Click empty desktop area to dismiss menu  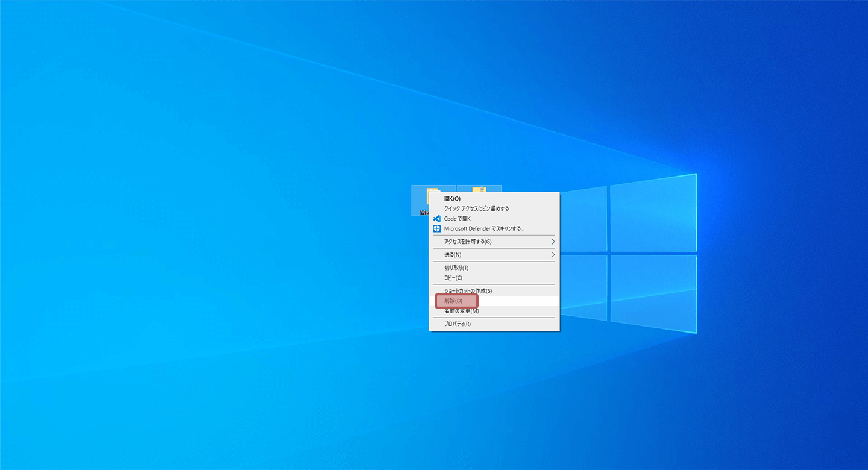181,241
